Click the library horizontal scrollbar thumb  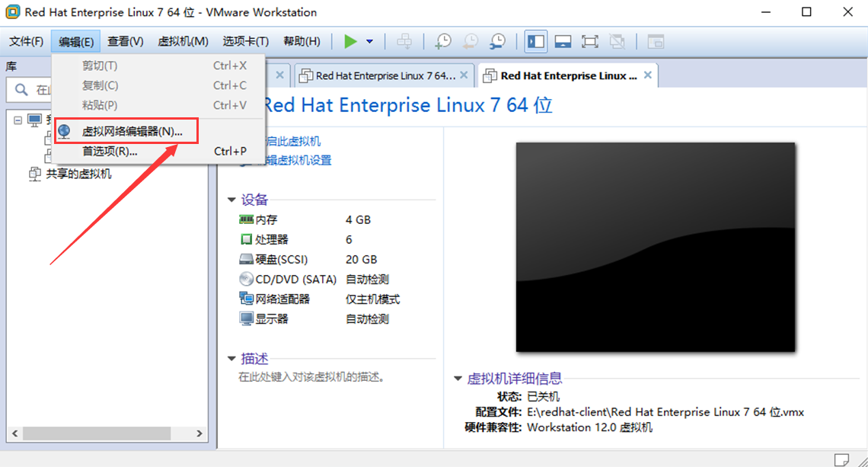[97, 433]
